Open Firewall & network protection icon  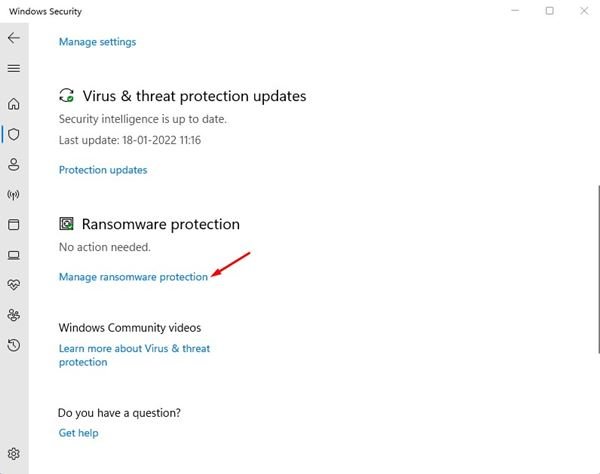coord(14,195)
